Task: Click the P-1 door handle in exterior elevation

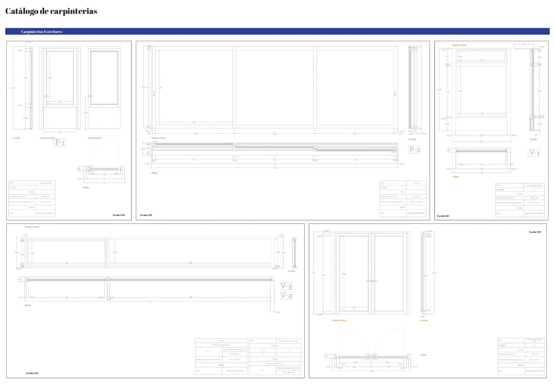Action: click(x=46, y=96)
